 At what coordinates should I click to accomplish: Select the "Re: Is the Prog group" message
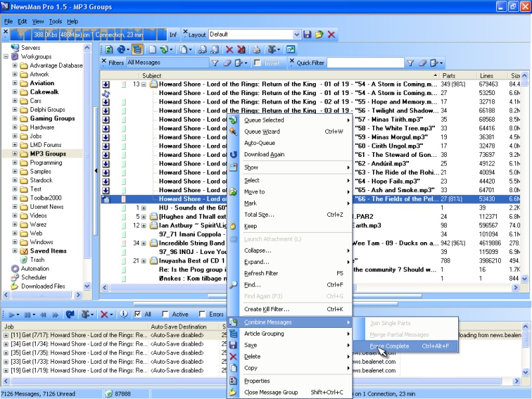click(x=311, y=270)
